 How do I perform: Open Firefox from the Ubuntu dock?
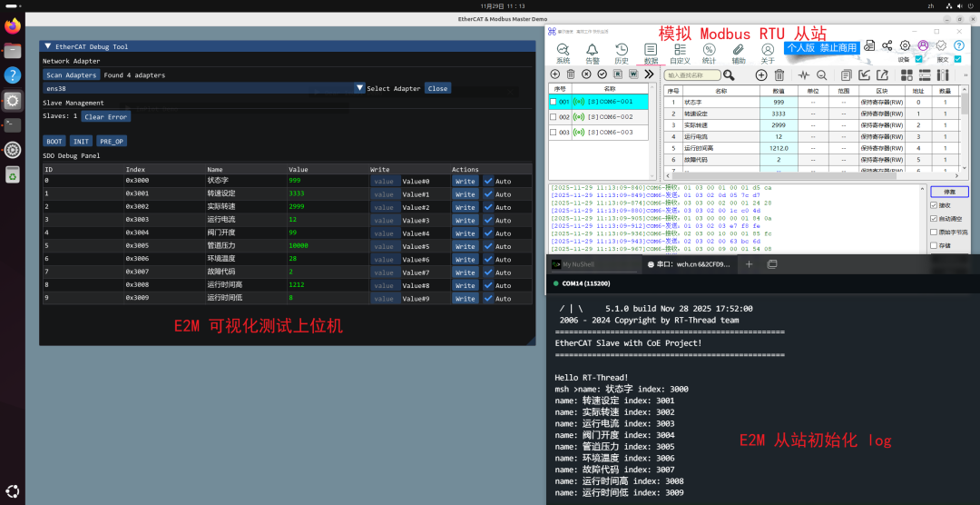pyautogui.click(x=13, y=26)
